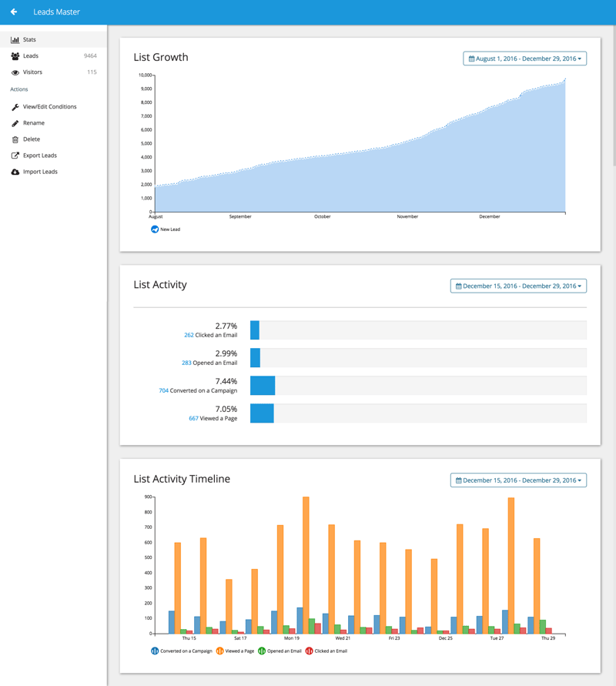Click the wrench icon for View/Edit Conditions

point(15,107)
